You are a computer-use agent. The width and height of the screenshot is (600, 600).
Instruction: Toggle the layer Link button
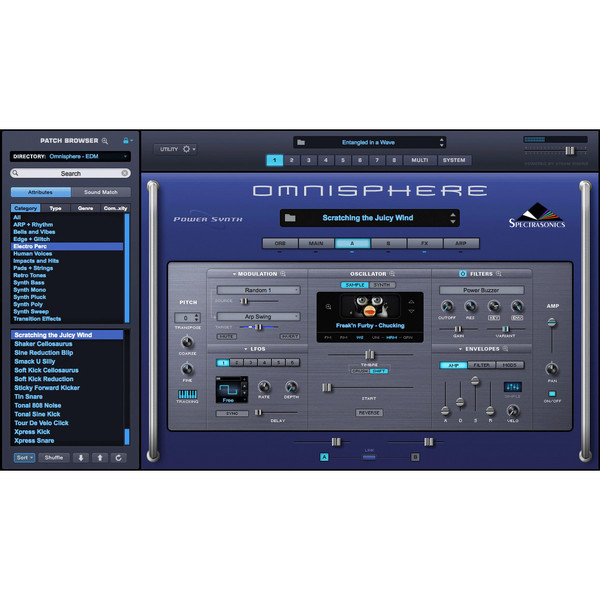tap(369, 457)
